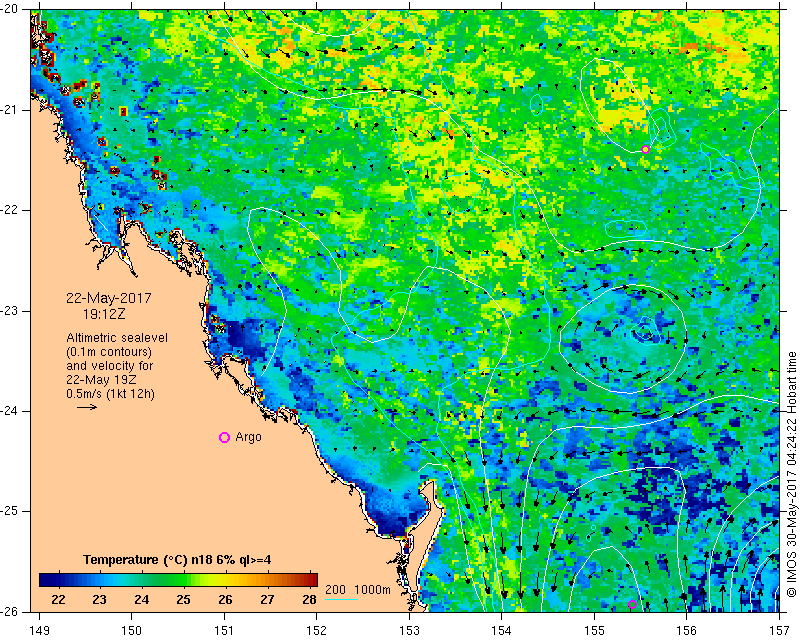The image size is (800, 640).
Task: Click the '22' color bar tick label
Action: (58, 599)
